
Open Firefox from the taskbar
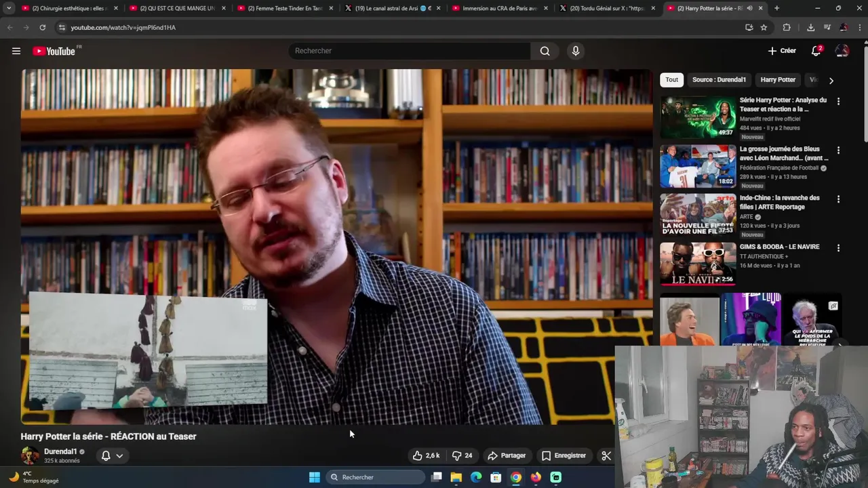pyautogui.click(x=536, y=477)
